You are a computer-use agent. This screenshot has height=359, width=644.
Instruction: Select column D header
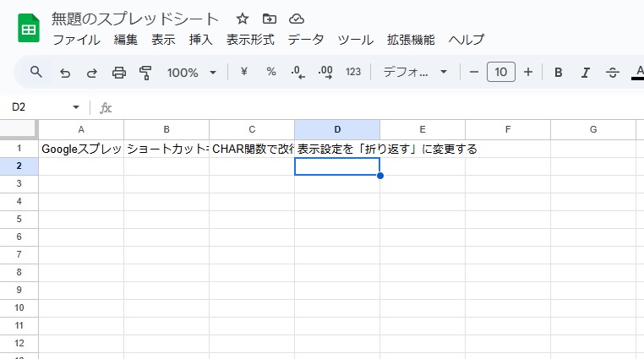(337, 129)
